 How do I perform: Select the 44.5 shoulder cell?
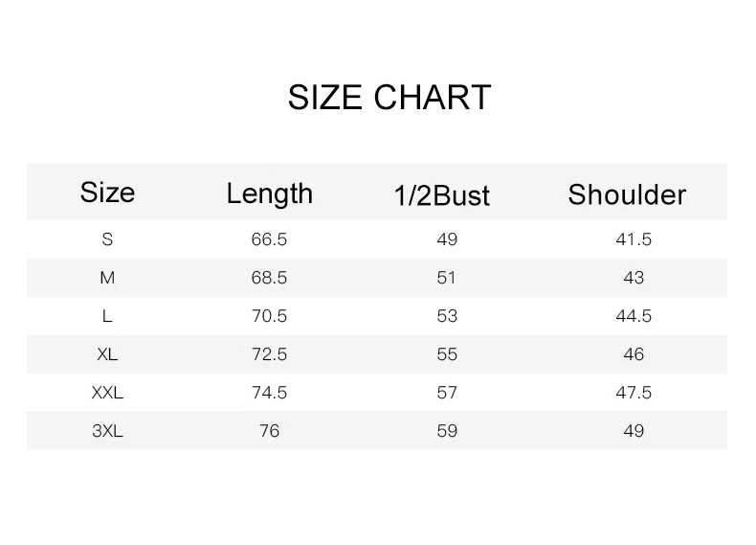[x=633, y=316]
